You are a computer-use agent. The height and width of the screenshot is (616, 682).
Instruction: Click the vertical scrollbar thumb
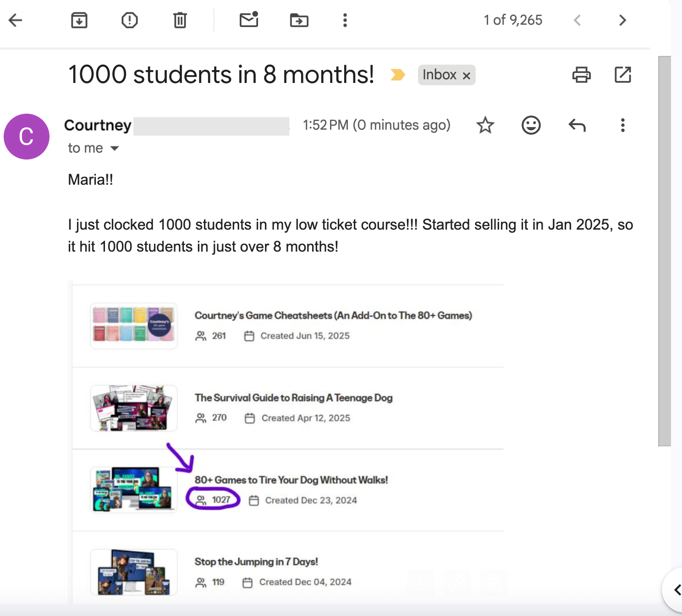(x=665, y=251)
